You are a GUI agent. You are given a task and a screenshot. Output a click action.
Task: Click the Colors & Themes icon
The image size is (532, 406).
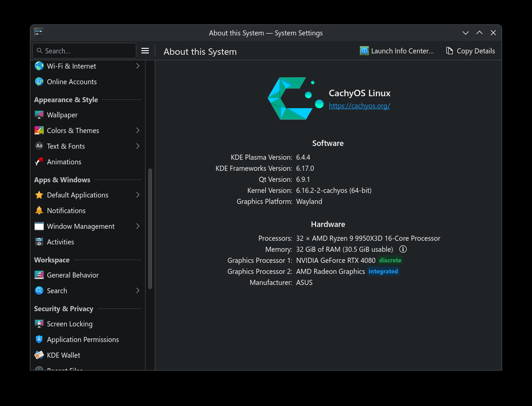coord(39,131)
